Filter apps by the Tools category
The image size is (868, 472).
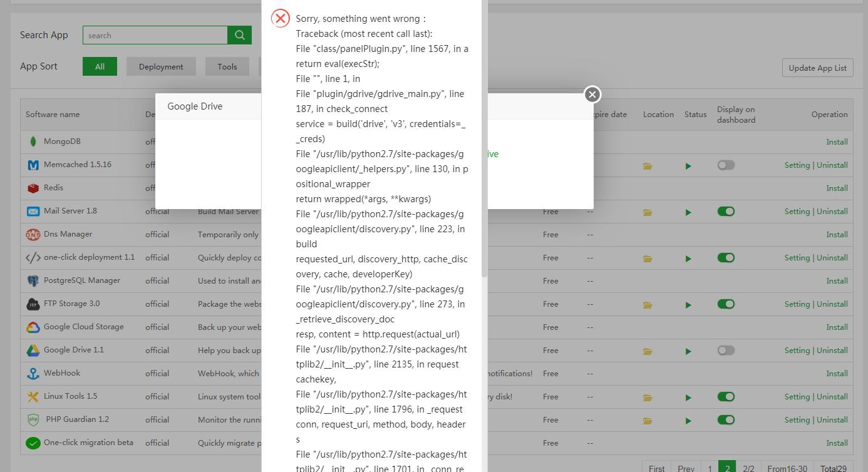click(x=227, y=66)
